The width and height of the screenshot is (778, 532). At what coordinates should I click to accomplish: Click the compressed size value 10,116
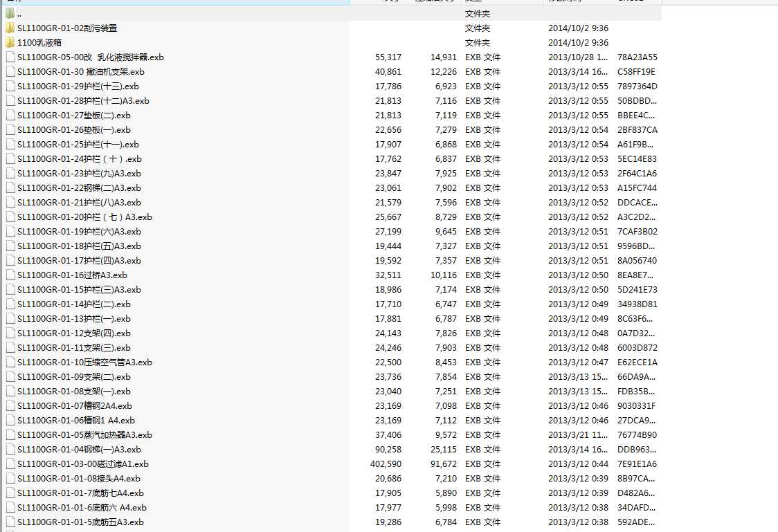[x=444, y=275]
